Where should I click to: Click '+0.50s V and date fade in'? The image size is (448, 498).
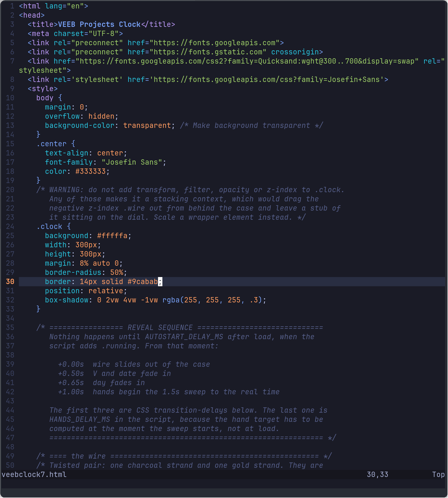(115, 374)
